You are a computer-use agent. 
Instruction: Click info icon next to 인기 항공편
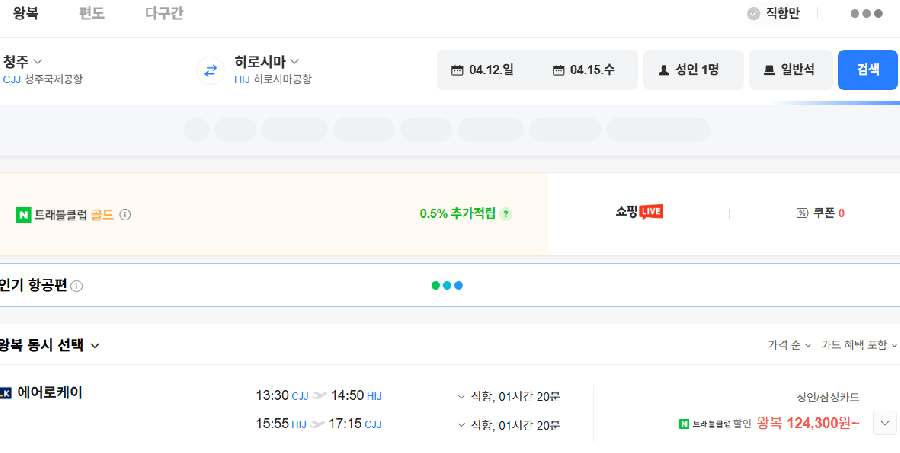[77, 286]
